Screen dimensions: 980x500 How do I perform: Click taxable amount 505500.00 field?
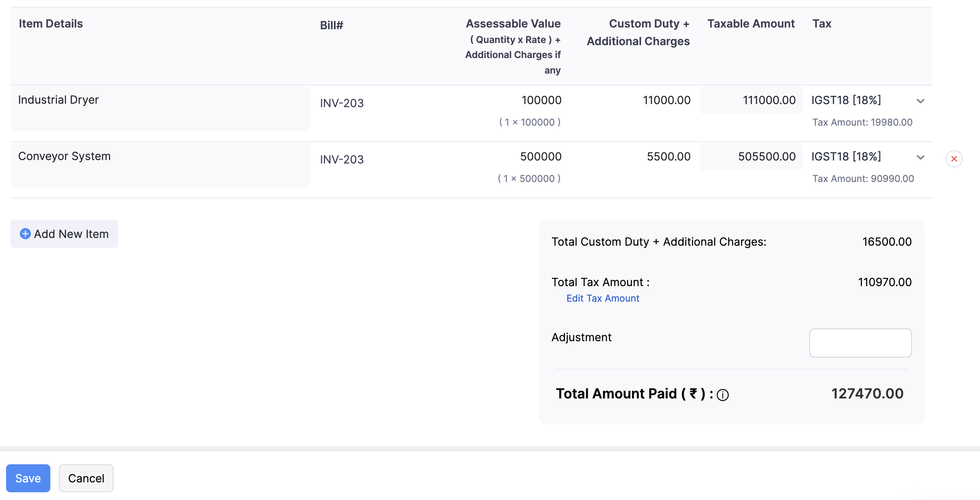(751, 157)
